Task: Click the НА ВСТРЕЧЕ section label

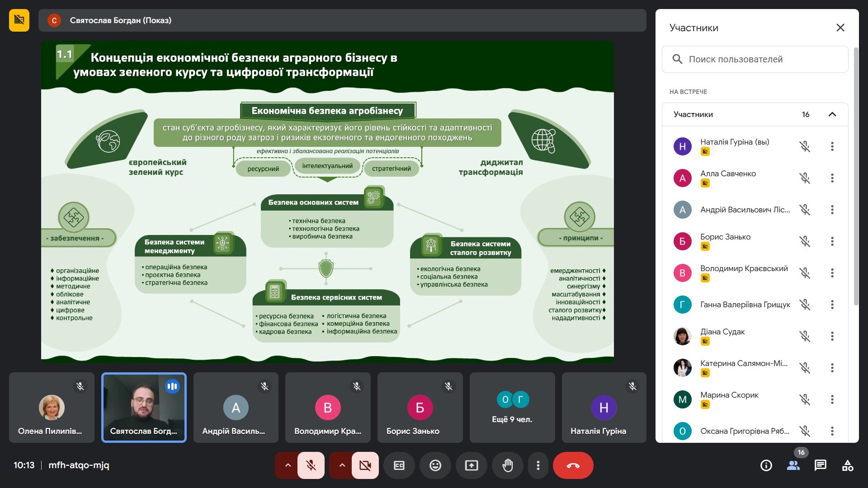Action: click(x=688, y=92)
